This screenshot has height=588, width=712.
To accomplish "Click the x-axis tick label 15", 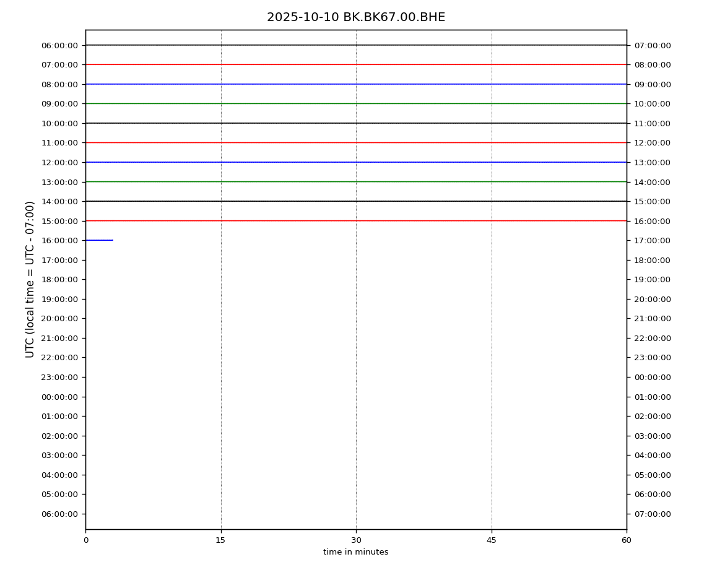I will 220,540.
